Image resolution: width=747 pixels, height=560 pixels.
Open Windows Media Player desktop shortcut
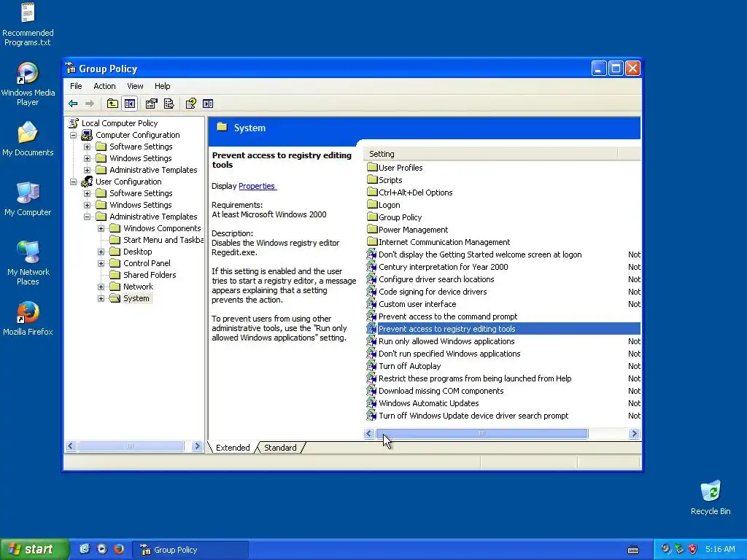tap(28, 84)
